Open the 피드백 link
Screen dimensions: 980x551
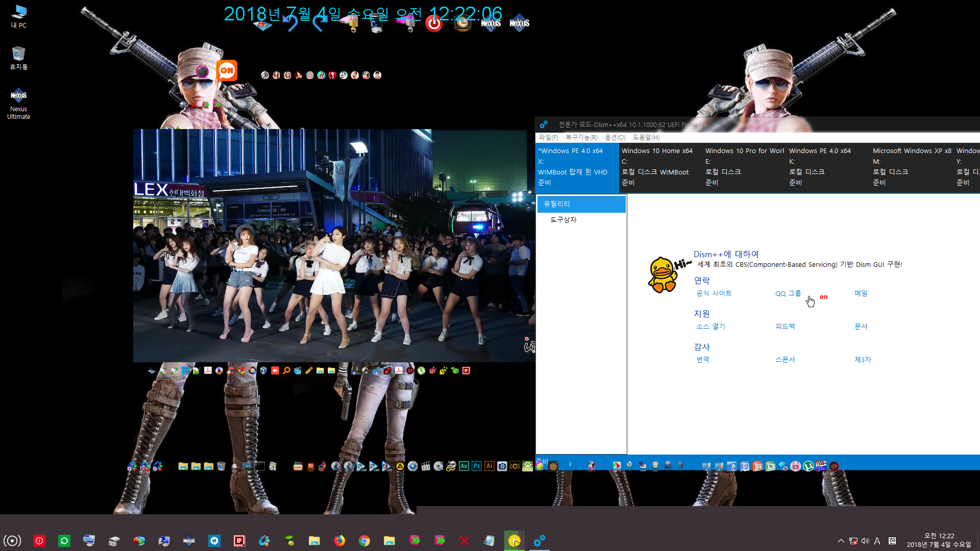785,327
